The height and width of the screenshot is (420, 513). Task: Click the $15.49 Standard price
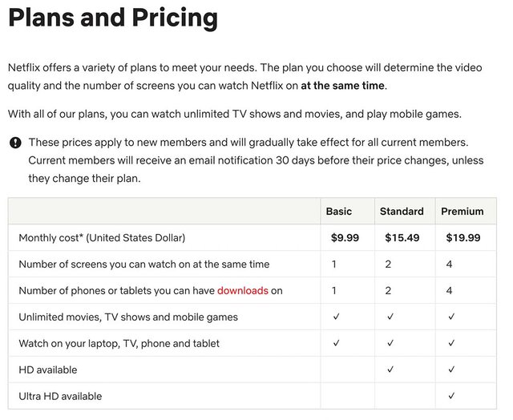pos(403,237)
